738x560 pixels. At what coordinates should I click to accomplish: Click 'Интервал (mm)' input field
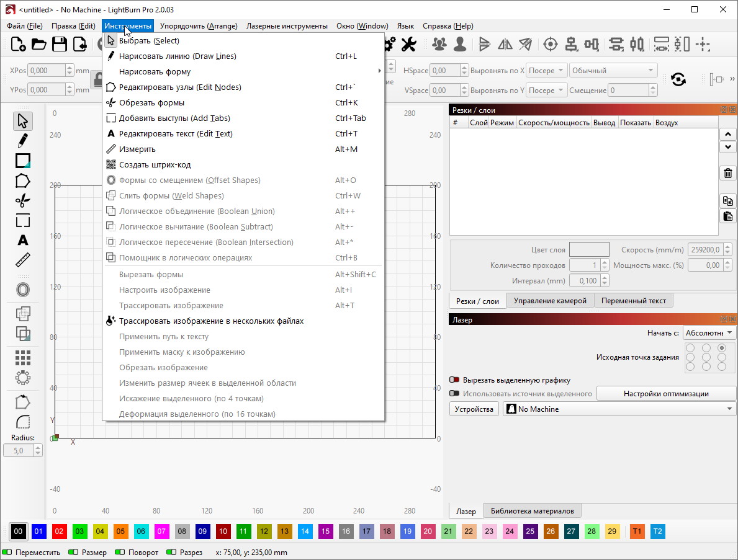click(585, 281)
